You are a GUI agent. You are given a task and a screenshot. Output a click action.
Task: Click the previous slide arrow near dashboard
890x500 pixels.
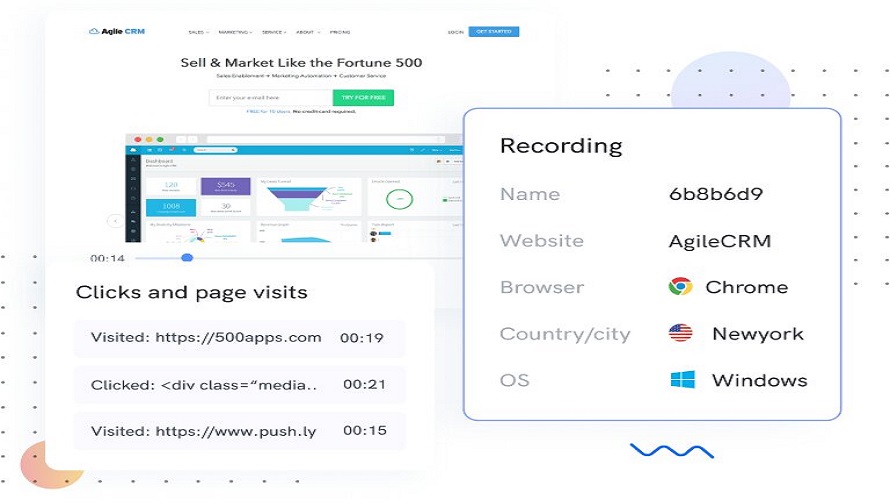[115, 220]
